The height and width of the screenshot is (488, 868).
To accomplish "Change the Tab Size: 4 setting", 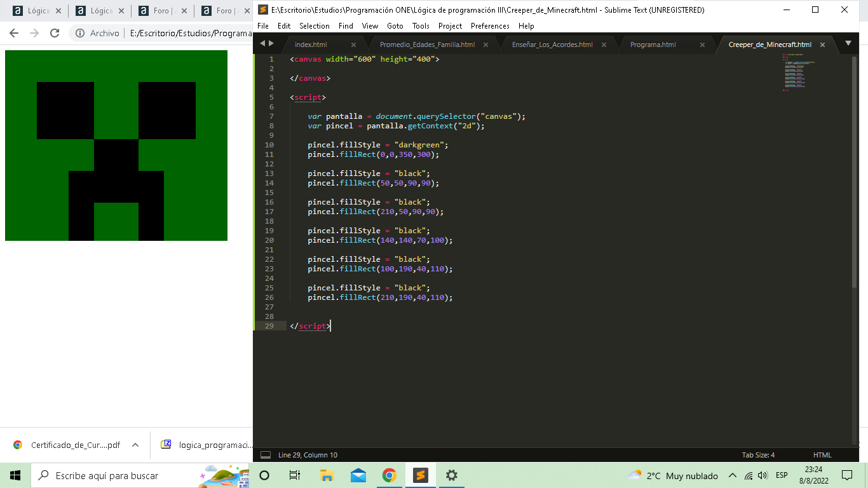I will point(758,455).
